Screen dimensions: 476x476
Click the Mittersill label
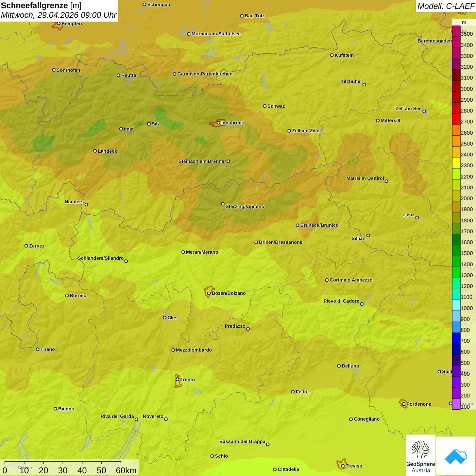[x=390, y=120]
